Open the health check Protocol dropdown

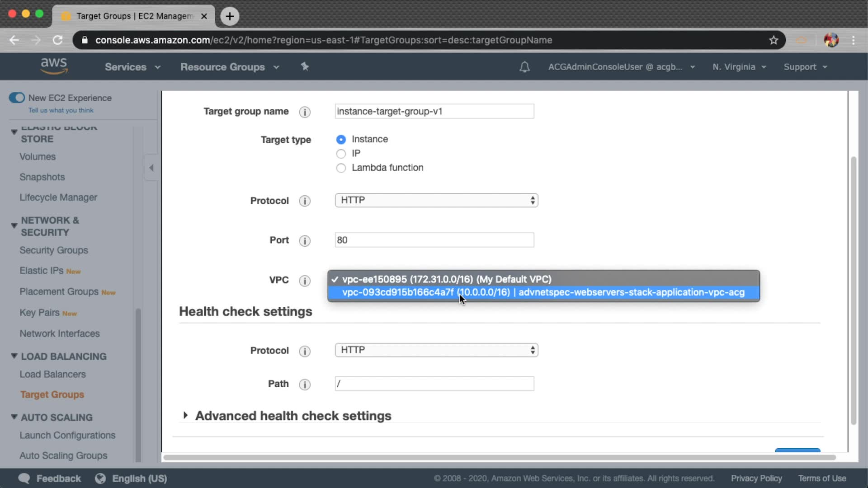pos(436,350)
